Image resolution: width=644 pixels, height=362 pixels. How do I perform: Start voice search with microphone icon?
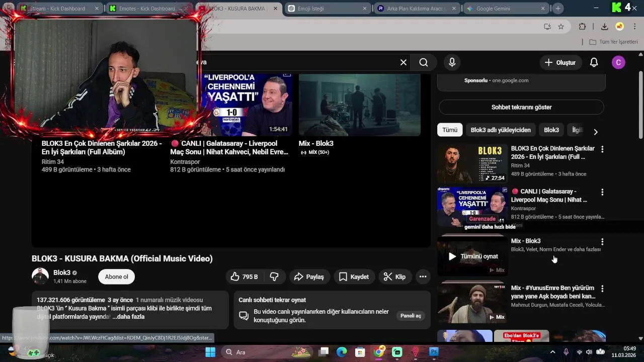452,62
